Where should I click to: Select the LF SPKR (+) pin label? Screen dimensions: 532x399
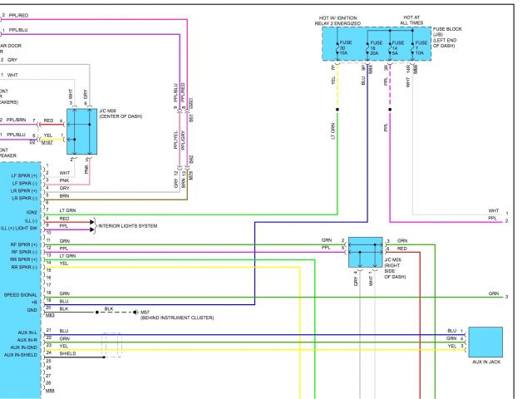(x=23, y=175)
